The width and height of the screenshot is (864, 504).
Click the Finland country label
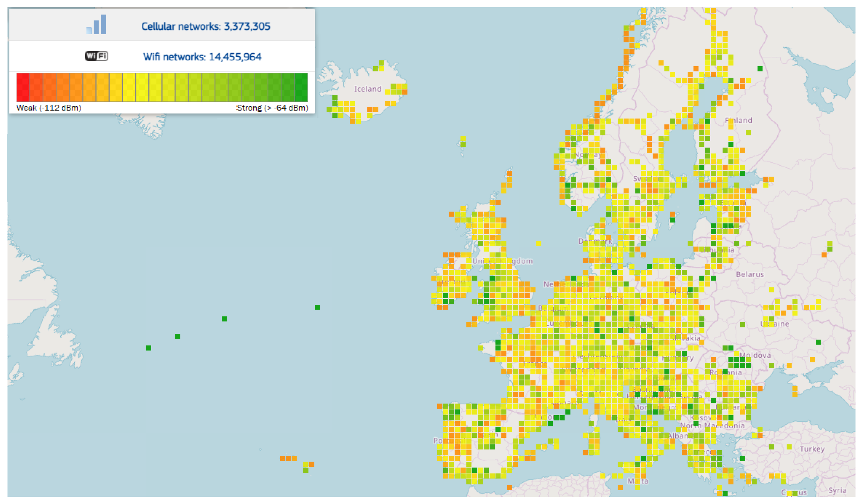[738, 120]
